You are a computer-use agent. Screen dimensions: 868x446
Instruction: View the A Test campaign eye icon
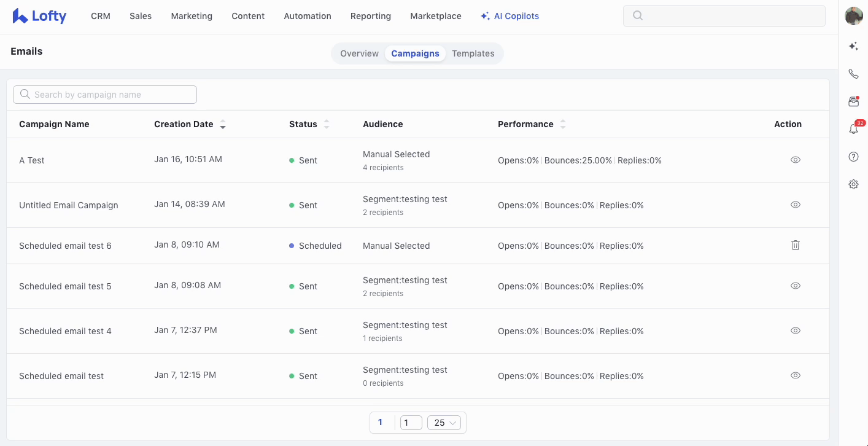pyautogui.click(x=795, y=160)
